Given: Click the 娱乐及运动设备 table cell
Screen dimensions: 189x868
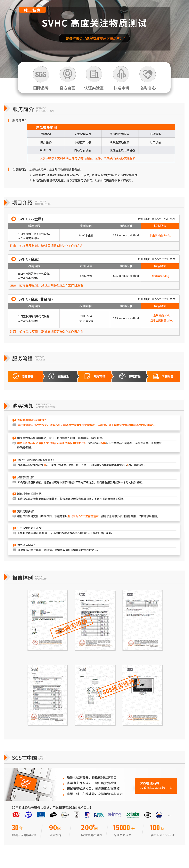Looking at the screenshot, I should coord(119,142).
